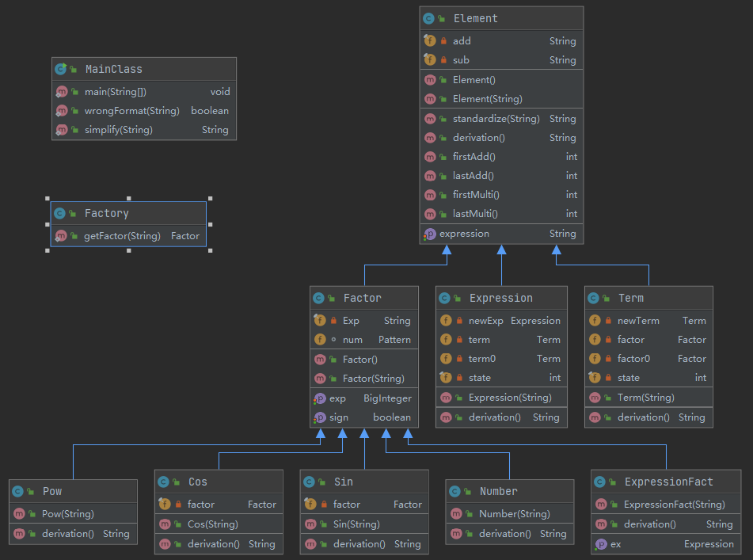Click the property icon beside 'exp'
Image resolution: width=753 pixels, height=560 pixels.
pyautogui.click(x=320, y=398)
